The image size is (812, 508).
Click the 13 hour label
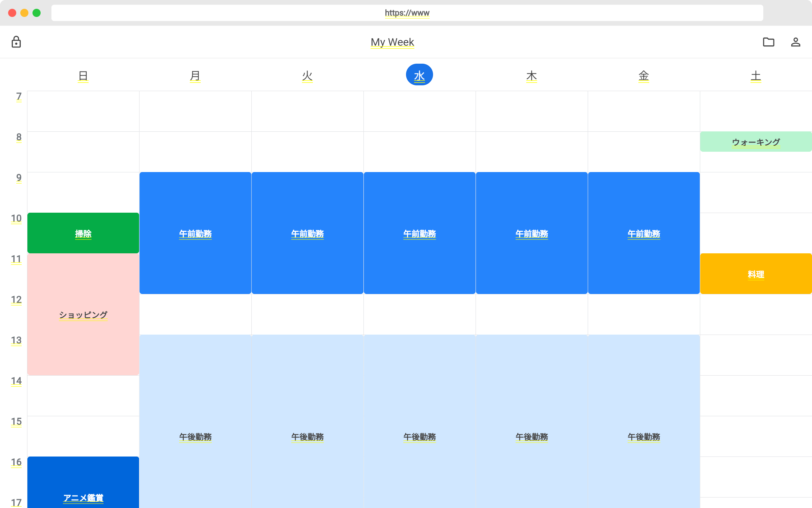16,340
